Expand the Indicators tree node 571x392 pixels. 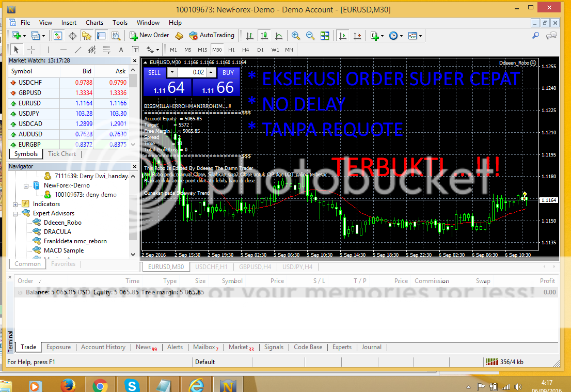point(16,204)
